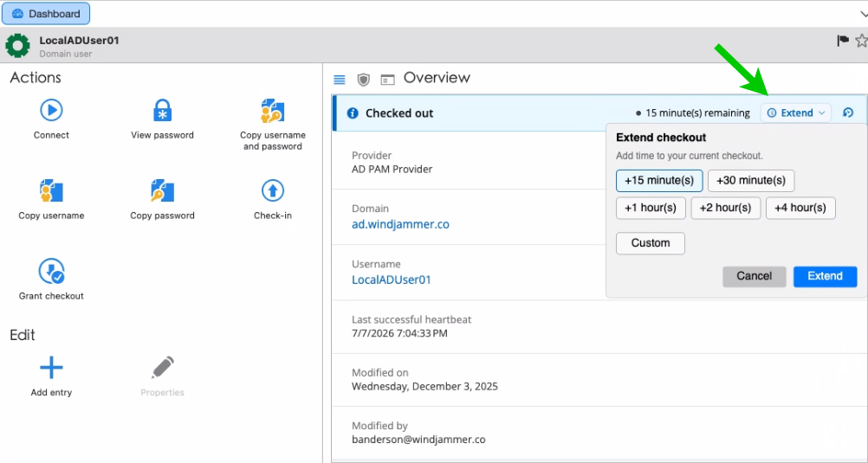The height and width of the screenshot is (463, 868).
Task: Select the +1 hour(s) option
Action: pos(651,208)
